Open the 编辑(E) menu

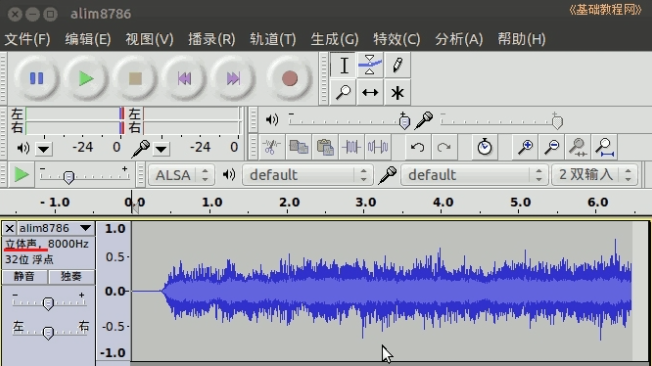[x=88, y=39]
